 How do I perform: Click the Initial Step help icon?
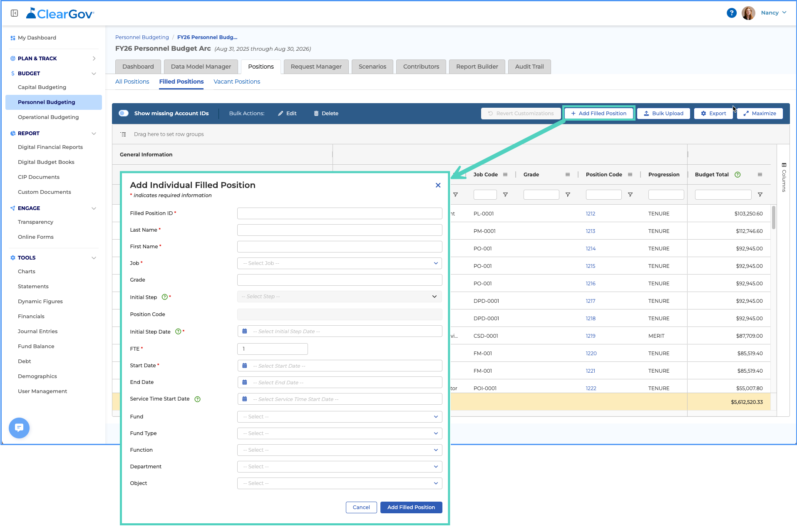tap(164, 297)
